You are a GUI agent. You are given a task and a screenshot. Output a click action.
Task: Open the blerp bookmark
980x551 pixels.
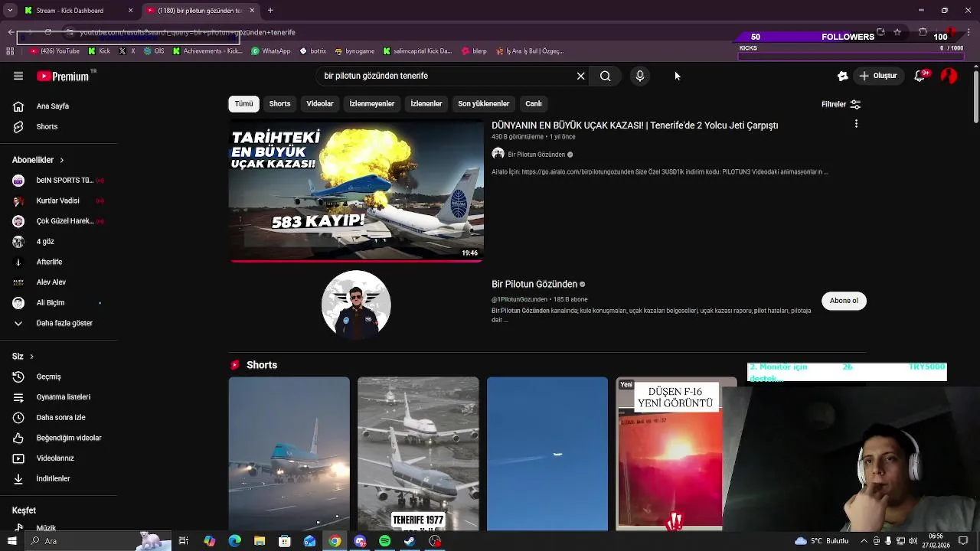(x=475, y=51)
